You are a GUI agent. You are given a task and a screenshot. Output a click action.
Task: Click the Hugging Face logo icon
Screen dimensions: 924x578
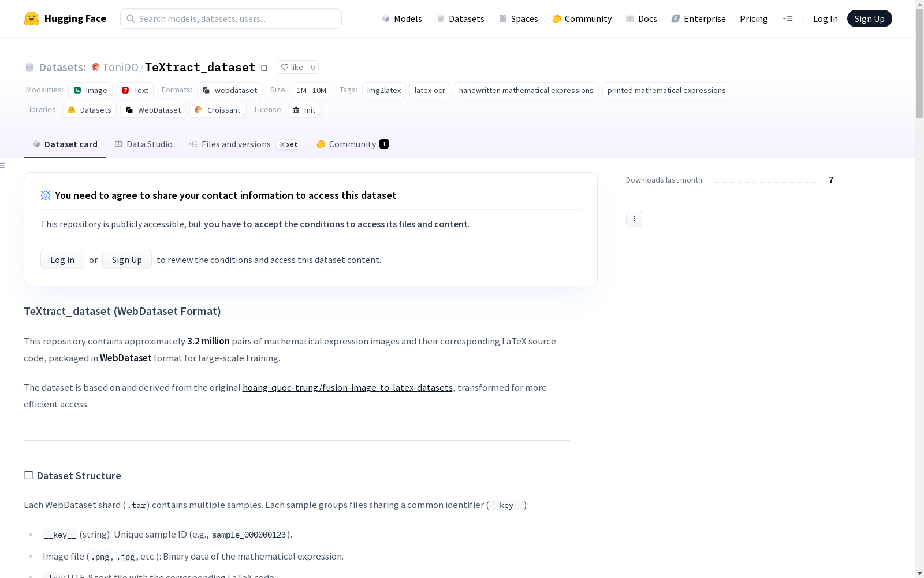(x=32, y=18)
